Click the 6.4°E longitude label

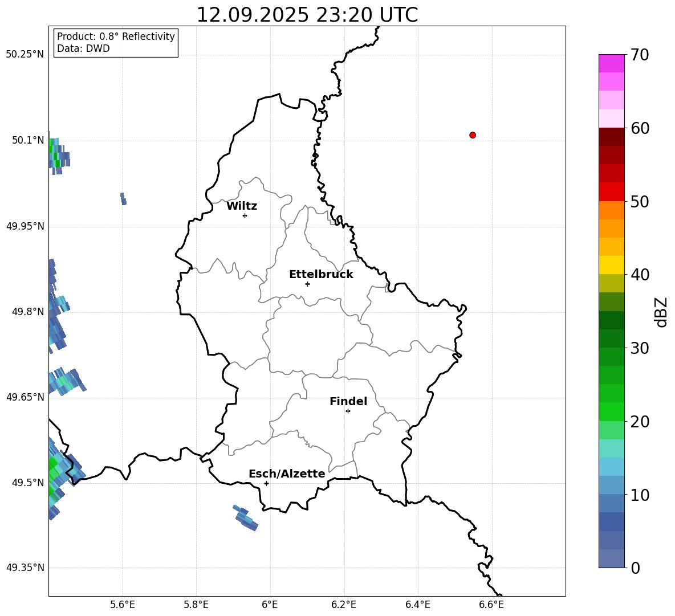pyautogui.click(x=417, y=605)
